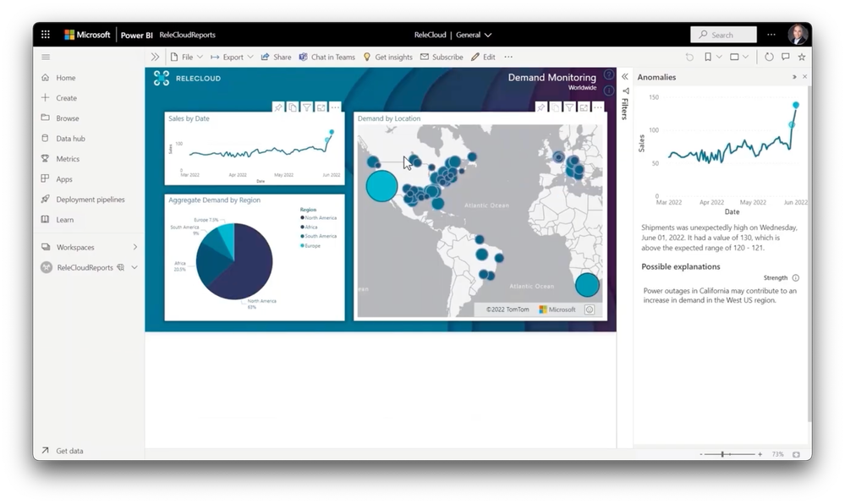Click Get insights

[x=387, y=57]
